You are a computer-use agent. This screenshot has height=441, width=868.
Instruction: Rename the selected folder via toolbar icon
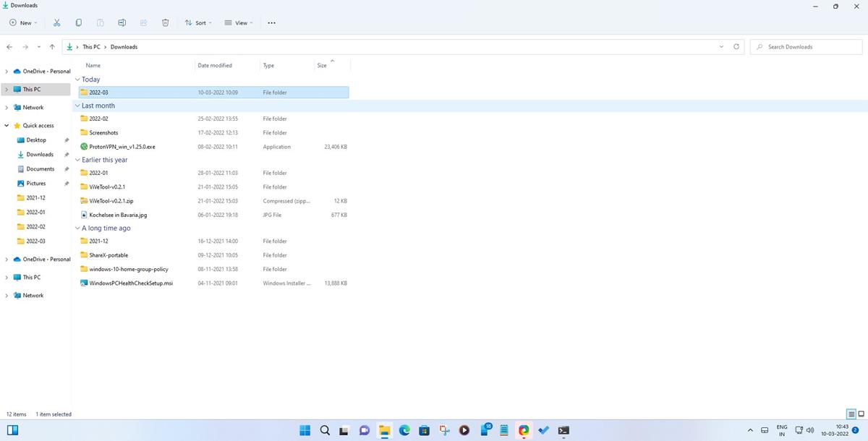point(122,22)
